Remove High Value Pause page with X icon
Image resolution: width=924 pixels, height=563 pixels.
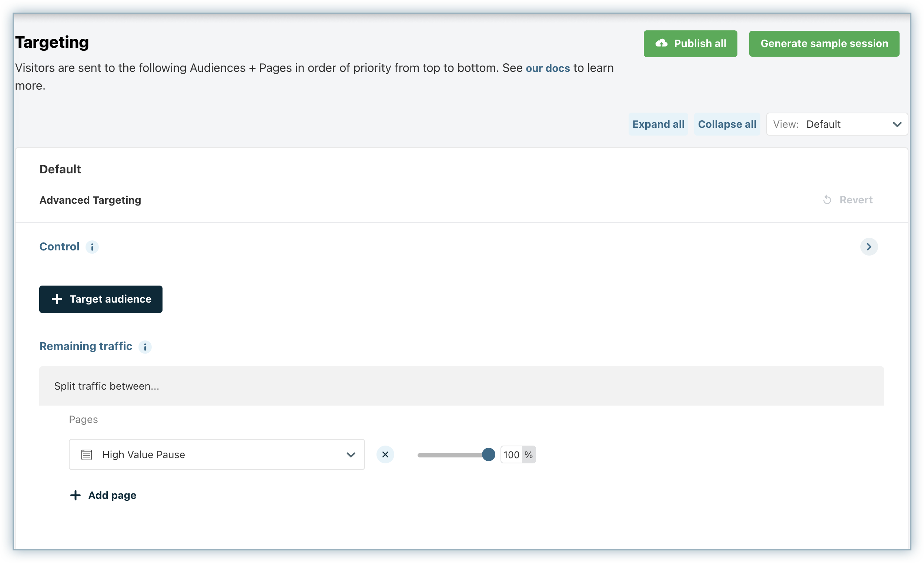[x=385, y=454]
